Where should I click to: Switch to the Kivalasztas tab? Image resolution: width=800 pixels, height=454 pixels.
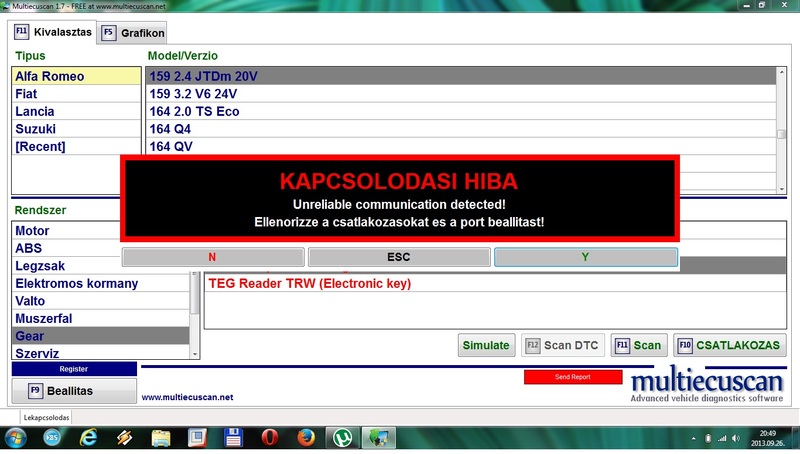click(53, 32)
